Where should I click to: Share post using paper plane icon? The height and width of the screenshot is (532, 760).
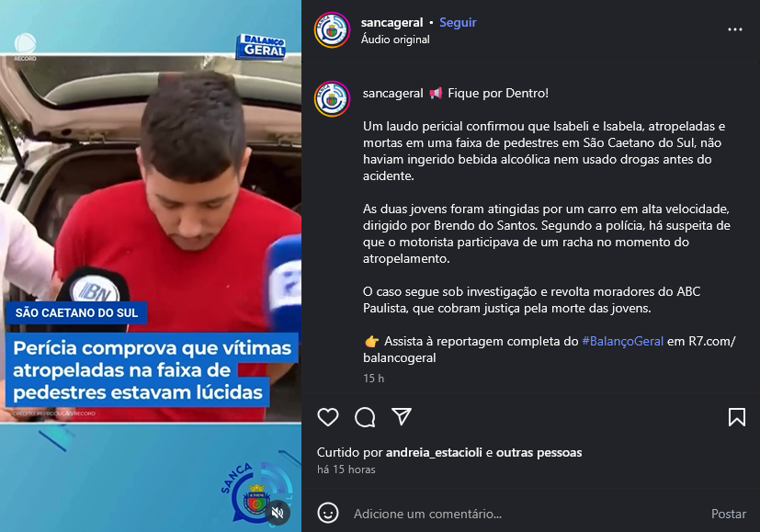tap(402, 416)
